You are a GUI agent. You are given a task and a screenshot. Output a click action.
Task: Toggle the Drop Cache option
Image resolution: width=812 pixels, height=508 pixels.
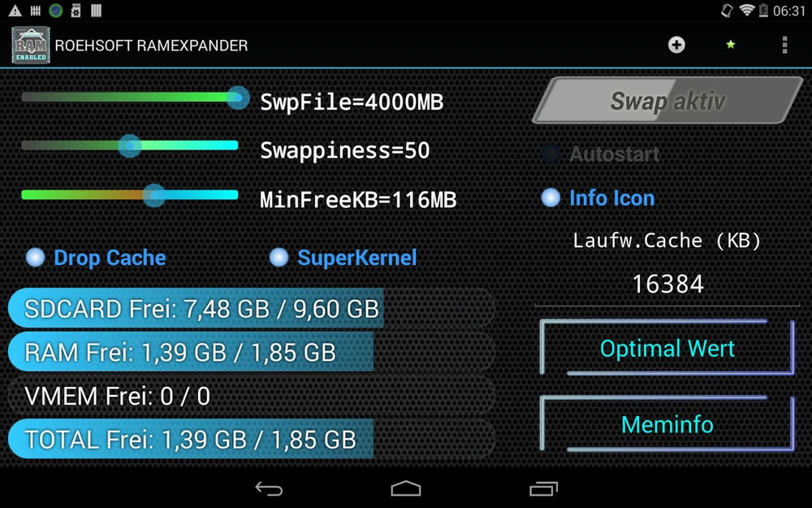pos(97,258)
